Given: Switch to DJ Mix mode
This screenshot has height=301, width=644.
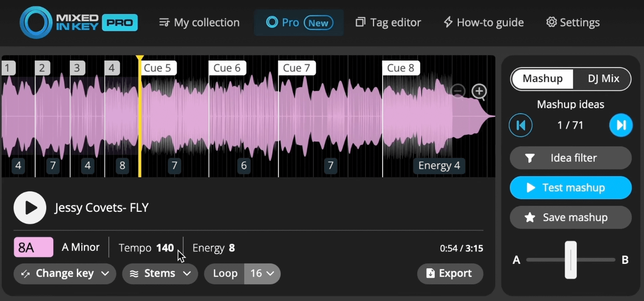Looking at the screenshot, I should (603, 79).
